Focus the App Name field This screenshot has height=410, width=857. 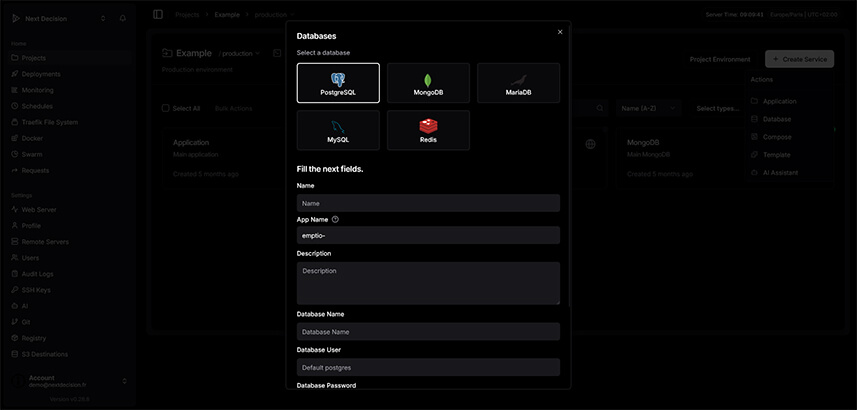click(x=428, y=235)
